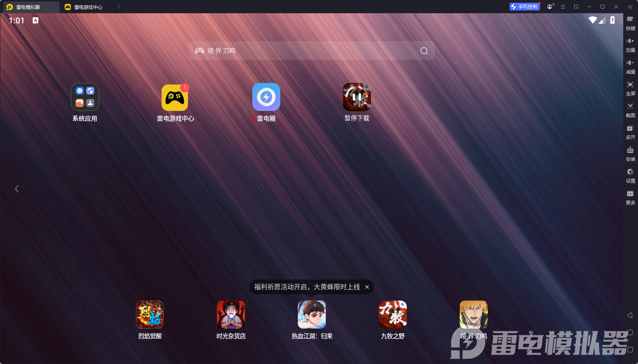
Task: Focus the 境·界 刀鸣 search field
Action: 311,51
